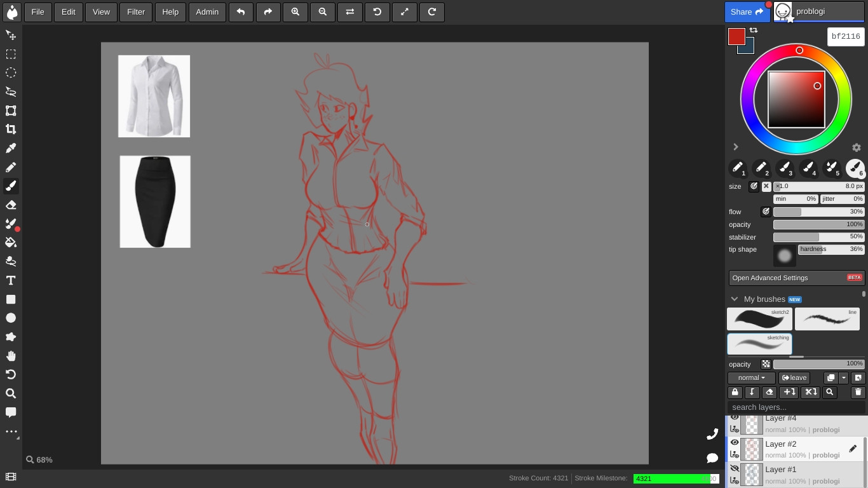Select brush preset slot 1
The height and width of the screenshot is (488, 868).
point(737,168)
